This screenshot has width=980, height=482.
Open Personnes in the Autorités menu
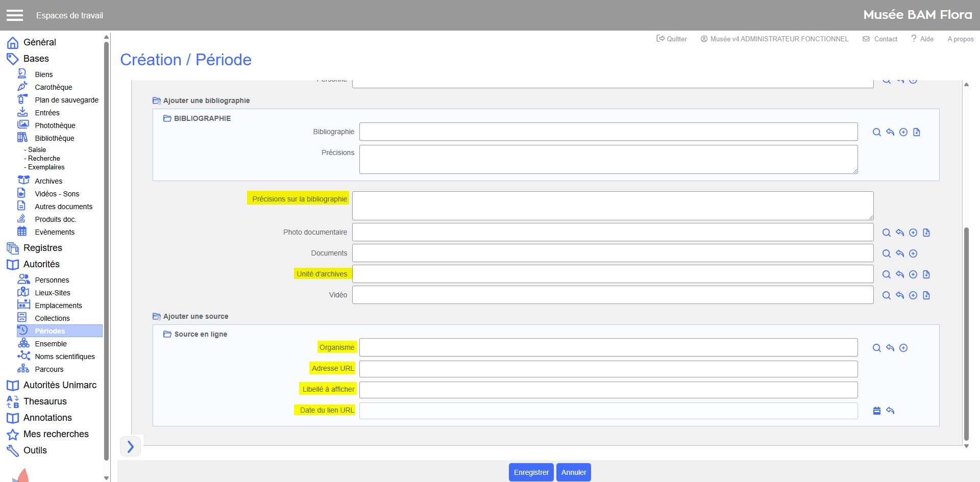point(52,280)
